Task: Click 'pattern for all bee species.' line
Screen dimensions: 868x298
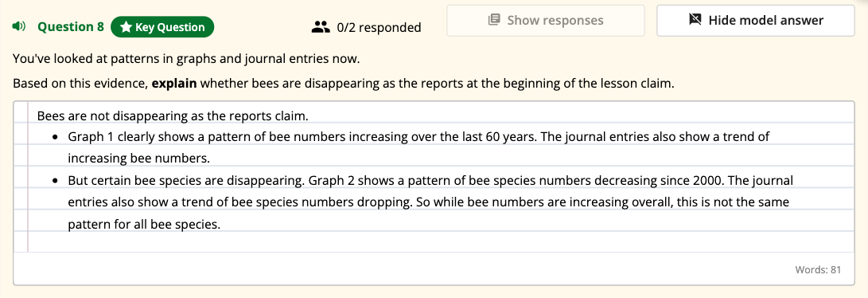Action: click(x=144, y=225)
